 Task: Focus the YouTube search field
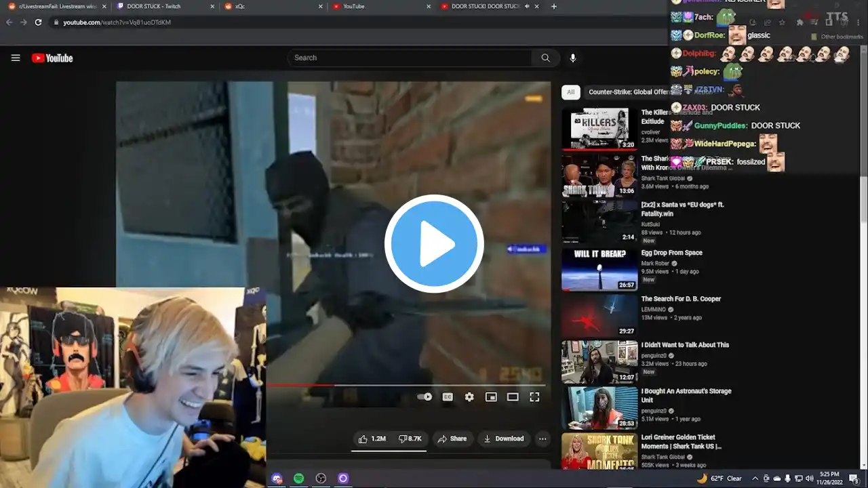point(410,58)
